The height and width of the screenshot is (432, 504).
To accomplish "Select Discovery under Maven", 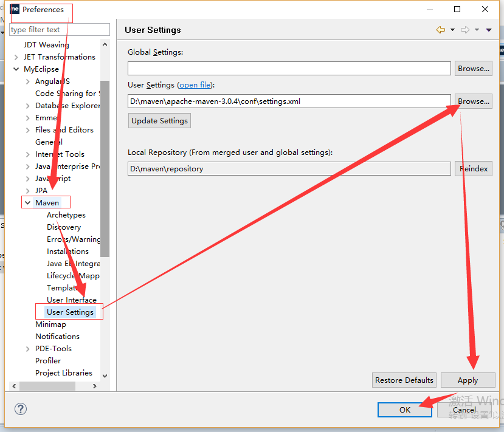I will [x=64, y=227].
